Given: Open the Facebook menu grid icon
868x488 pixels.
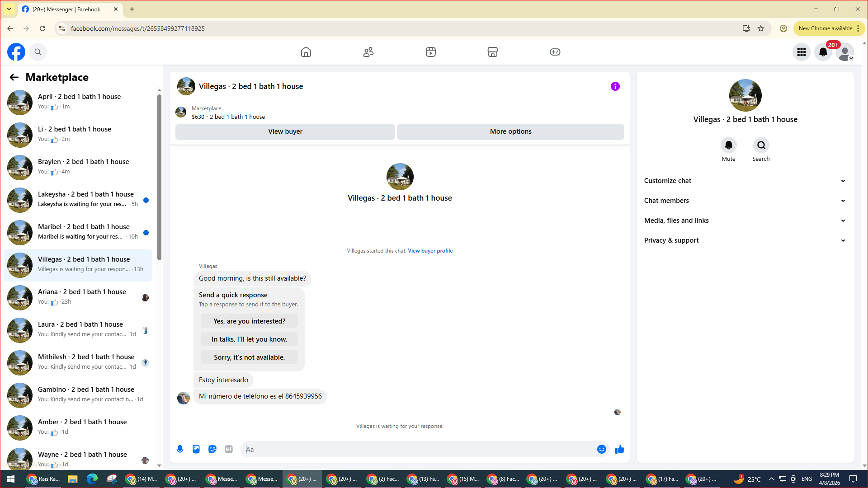Looking at the screenshot, I should 801,52.
